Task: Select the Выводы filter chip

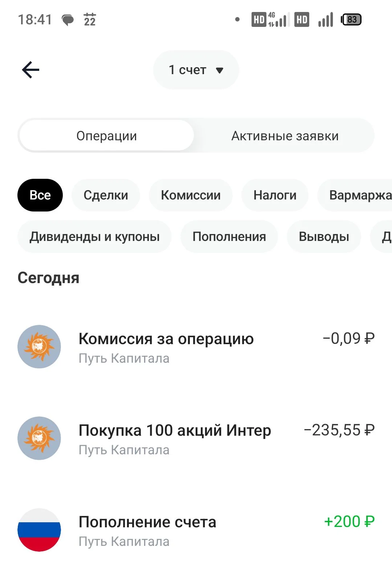Action: tap(324, 237)
